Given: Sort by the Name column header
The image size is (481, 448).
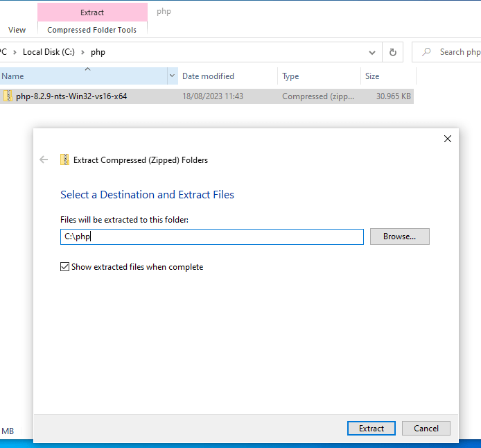Looking at the screenshot, I should click(x=83, y=76).
